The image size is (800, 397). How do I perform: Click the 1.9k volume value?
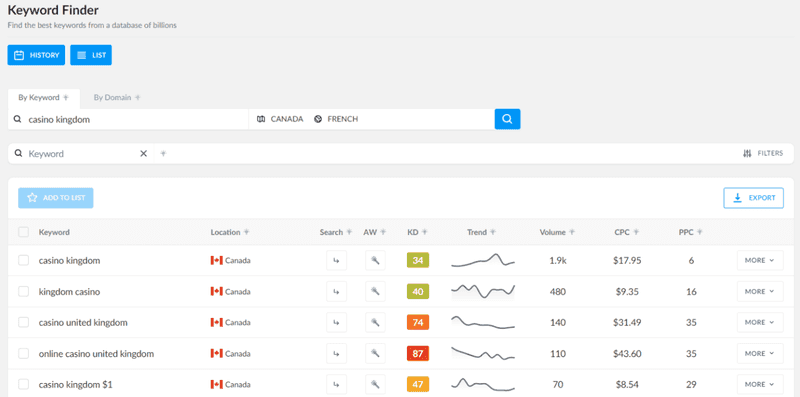click(x=558, y=260)
